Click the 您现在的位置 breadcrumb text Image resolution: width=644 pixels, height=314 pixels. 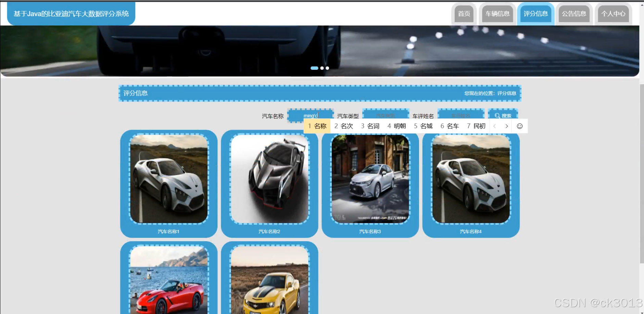490,93
